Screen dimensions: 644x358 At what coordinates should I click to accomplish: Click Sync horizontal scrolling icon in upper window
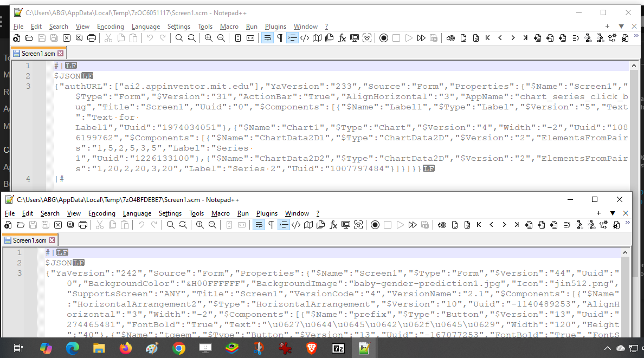pyautogui.click(x=250, y=38)
